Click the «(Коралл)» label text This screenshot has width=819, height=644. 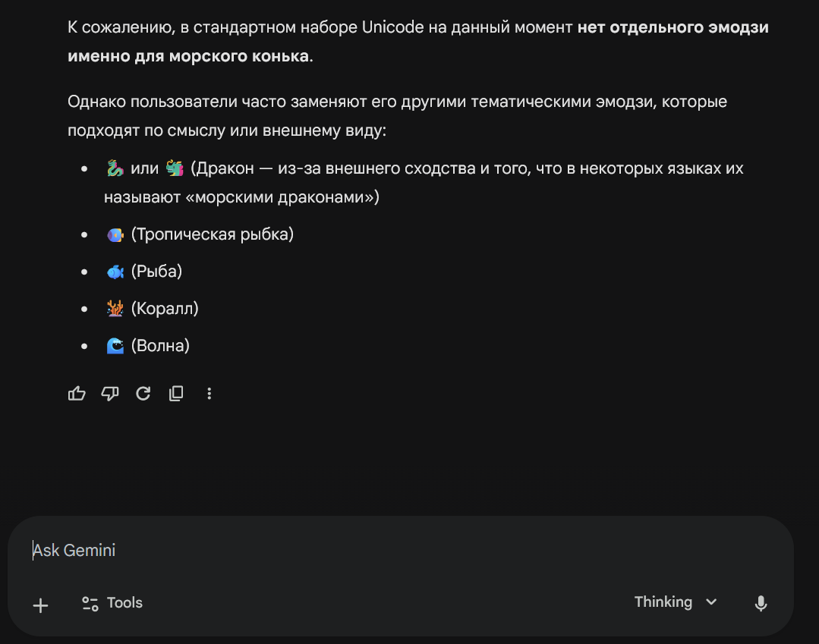click(165, 309)
